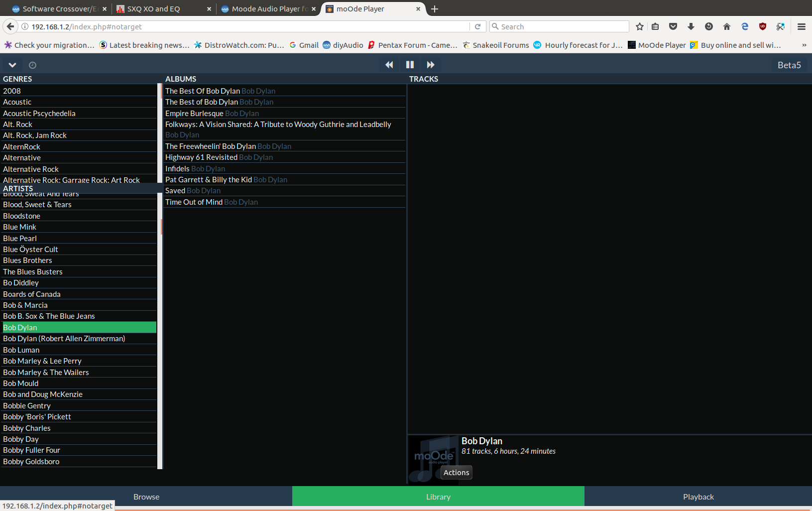
Task: Open album Time Out of Mind
Action: click(x=285, y=202)
